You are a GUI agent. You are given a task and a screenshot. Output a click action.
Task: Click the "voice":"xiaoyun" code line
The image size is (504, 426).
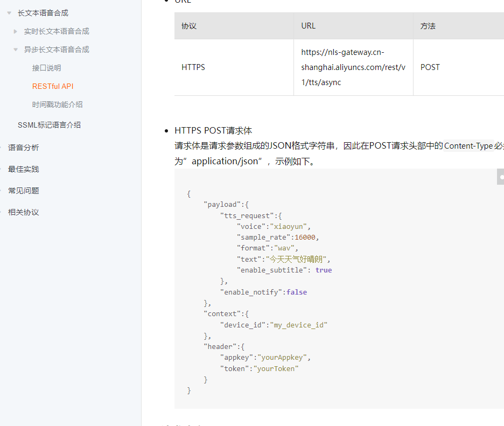(x=274, y=227)
